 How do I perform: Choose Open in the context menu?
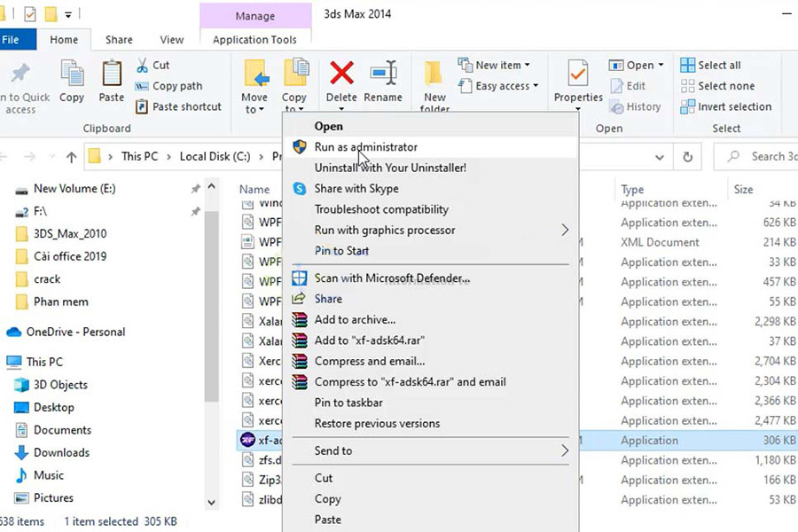[431, 126]
